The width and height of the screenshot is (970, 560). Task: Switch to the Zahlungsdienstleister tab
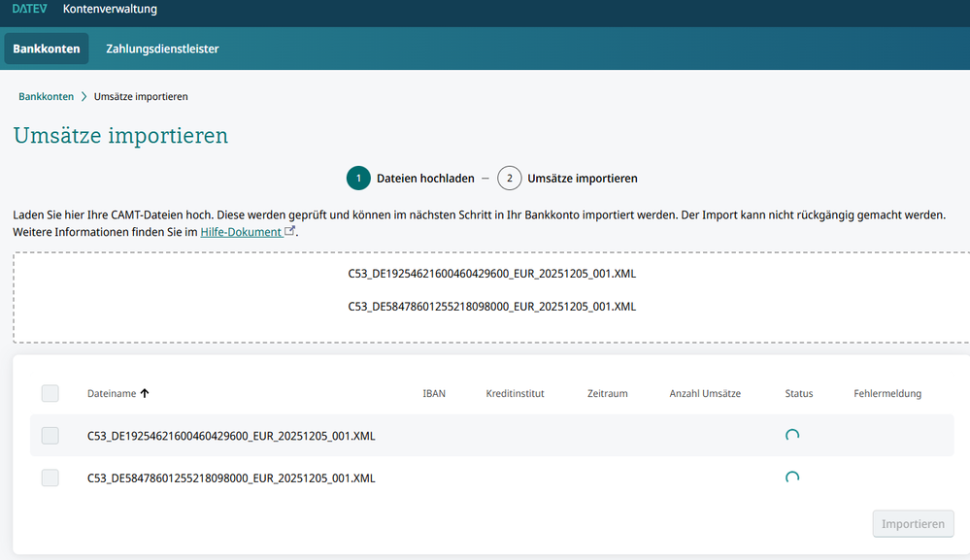click(161, 48)
